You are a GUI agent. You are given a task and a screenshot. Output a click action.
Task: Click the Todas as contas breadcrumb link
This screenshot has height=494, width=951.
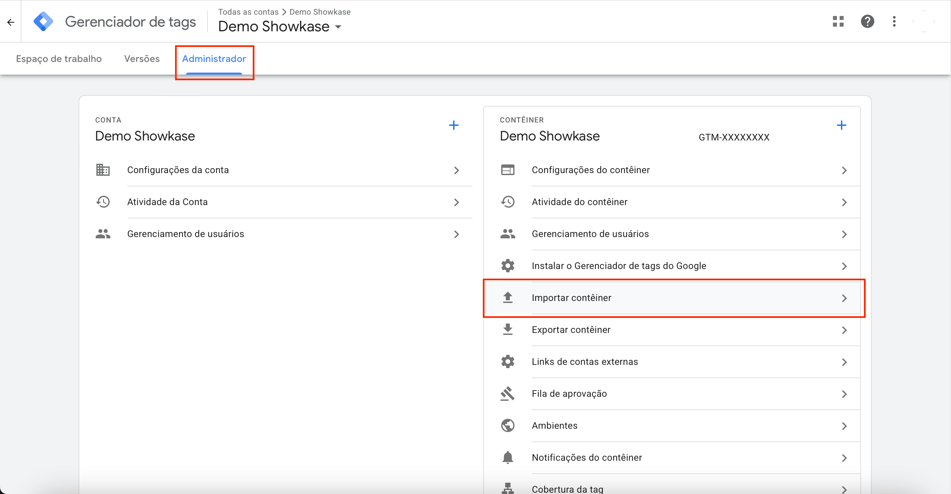click(248, 12)
